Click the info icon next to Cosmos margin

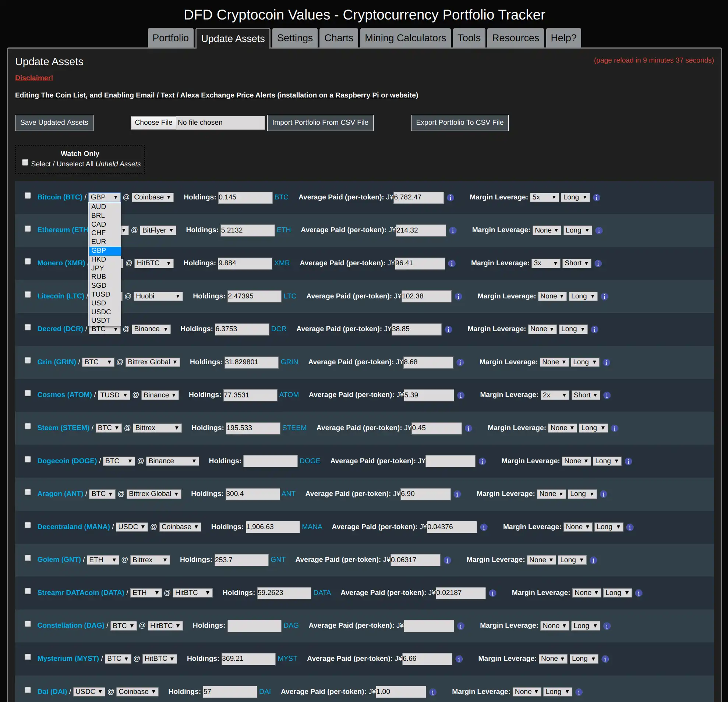coord(608,394)
